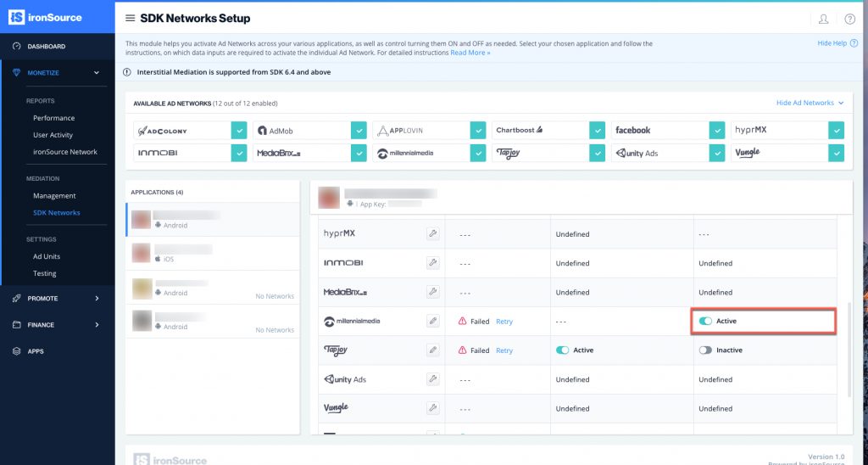Select SDK Networks in sidebar
868x465 pixels.
[57, 213]
